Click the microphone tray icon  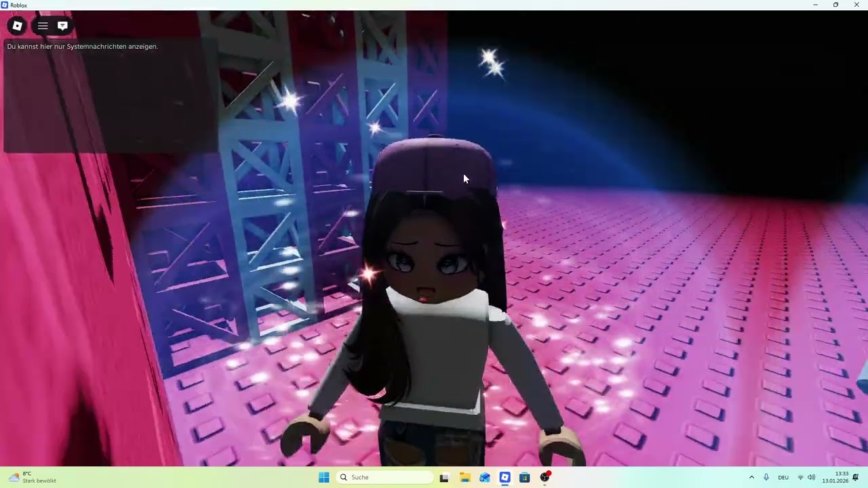766,477
